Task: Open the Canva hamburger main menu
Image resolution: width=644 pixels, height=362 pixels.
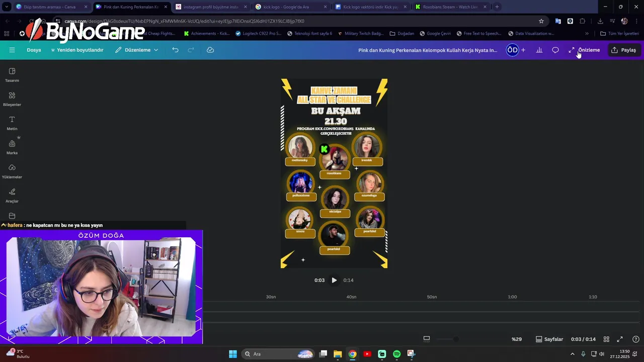Action: pyautogui.click(x=12, y=50)
